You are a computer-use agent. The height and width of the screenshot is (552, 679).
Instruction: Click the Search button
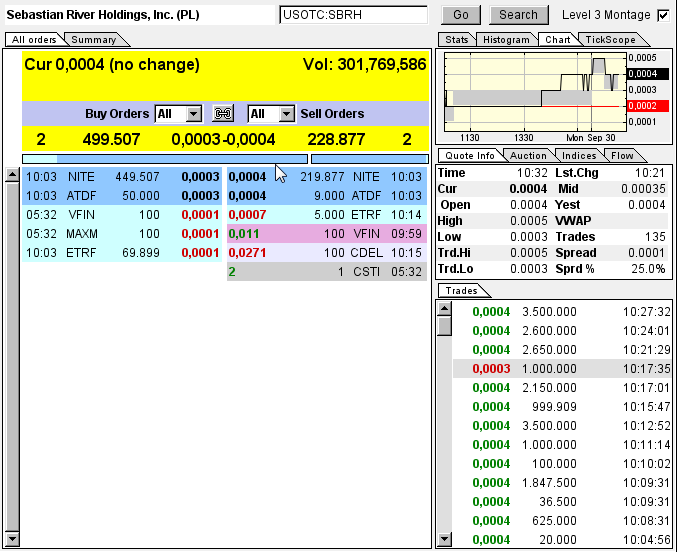click(x=518, y=15)
